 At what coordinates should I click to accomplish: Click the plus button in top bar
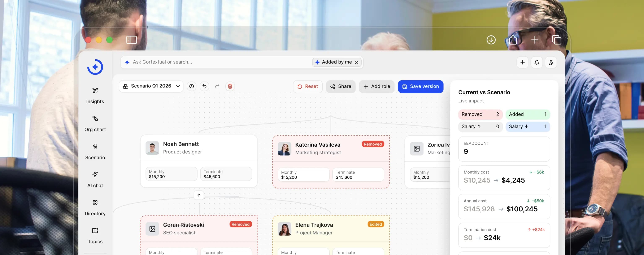(x=522, y=62)
